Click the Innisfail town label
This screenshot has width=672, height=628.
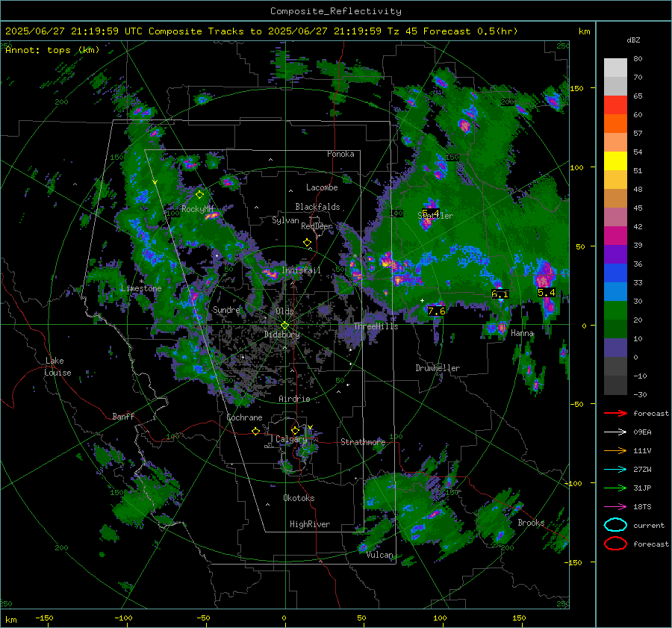coord(301,270)
